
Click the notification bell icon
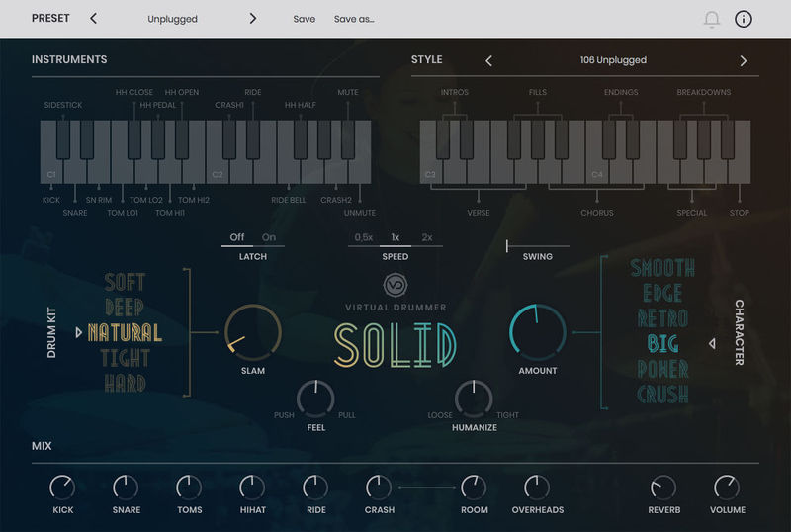[x=711, y=19]
